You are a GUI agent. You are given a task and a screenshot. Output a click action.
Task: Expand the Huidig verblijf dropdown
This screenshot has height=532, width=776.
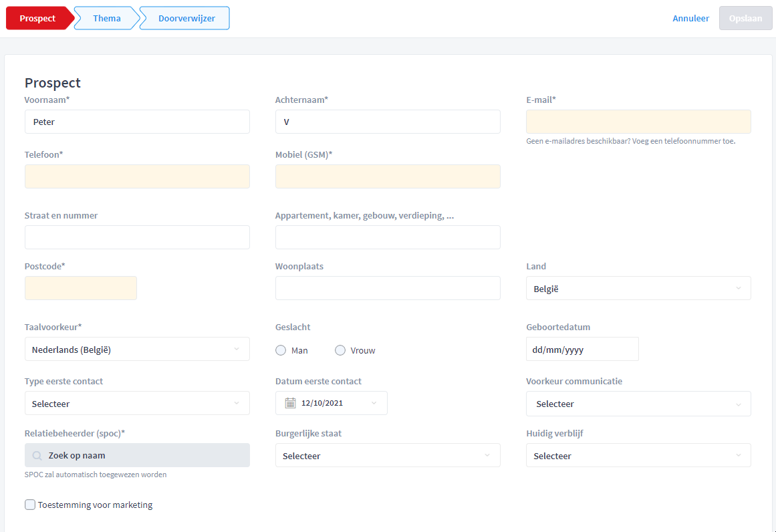(x=638, y=455)
